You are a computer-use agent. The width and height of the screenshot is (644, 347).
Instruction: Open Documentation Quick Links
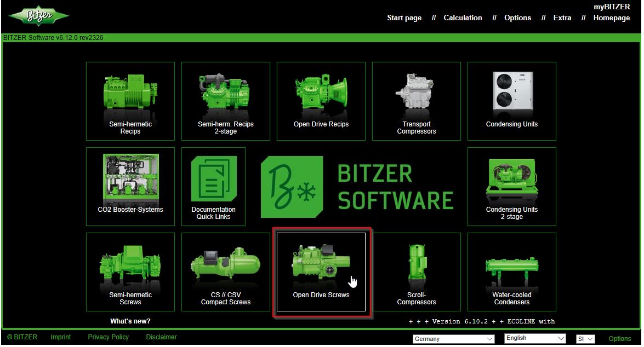pos(213,186)
